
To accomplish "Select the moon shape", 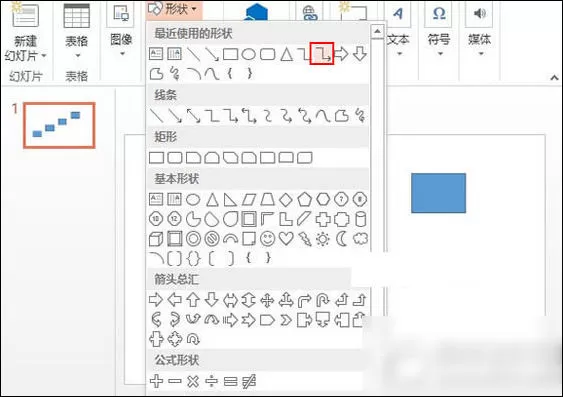I will pyautogui.click(x=341, y=239).
